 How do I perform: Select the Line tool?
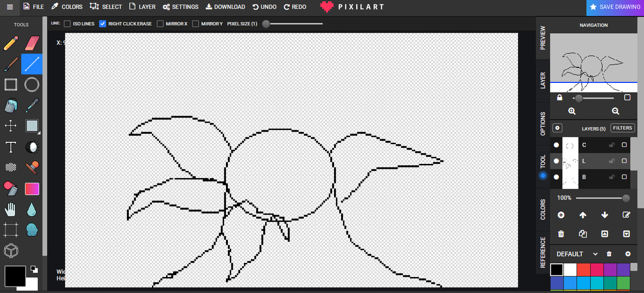pyautogui.click(x=32, y=64)
